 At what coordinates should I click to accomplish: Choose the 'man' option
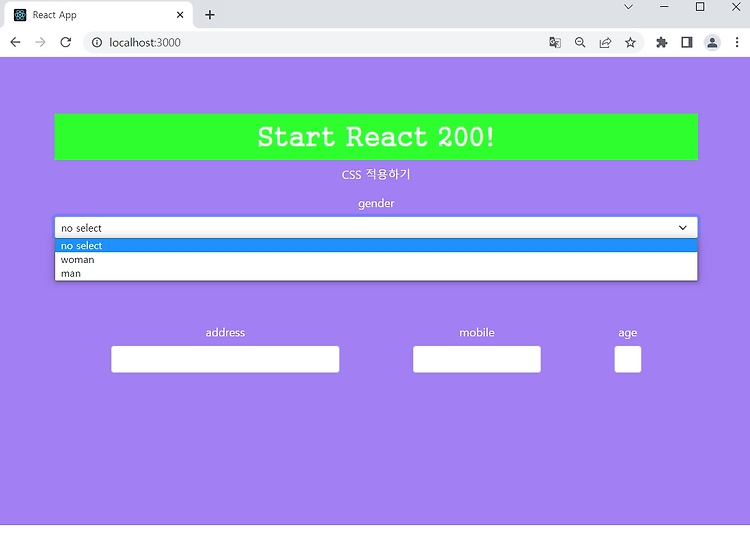[376, 274]
